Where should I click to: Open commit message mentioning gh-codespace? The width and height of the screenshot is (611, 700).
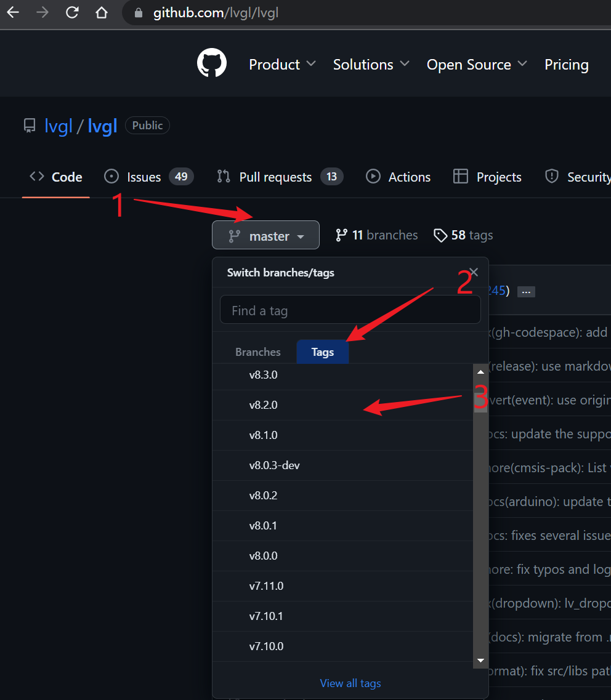point(549,332)
